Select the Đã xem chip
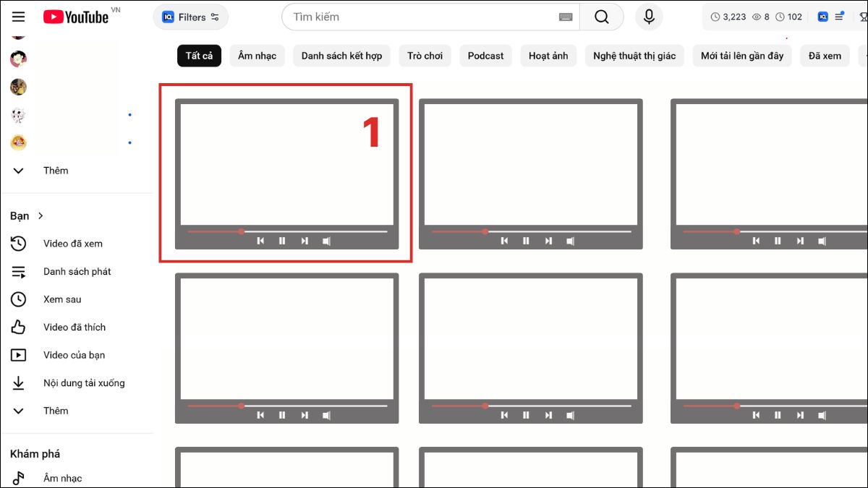 click(825, 56)
